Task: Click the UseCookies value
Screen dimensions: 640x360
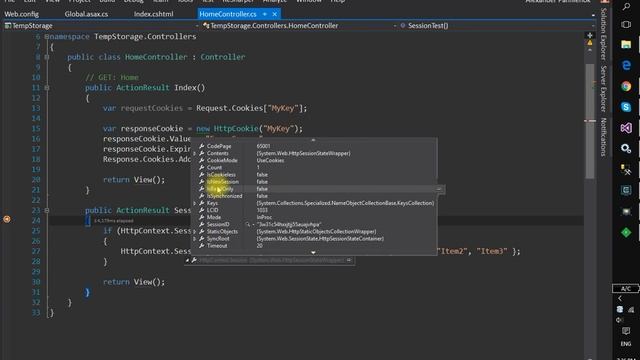Action: (270, 160)
